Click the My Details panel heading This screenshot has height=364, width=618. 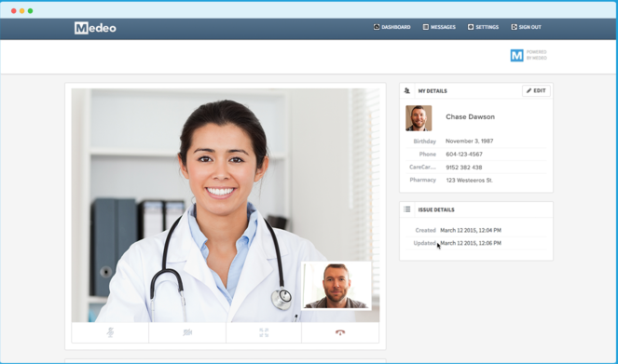point(433,91)
